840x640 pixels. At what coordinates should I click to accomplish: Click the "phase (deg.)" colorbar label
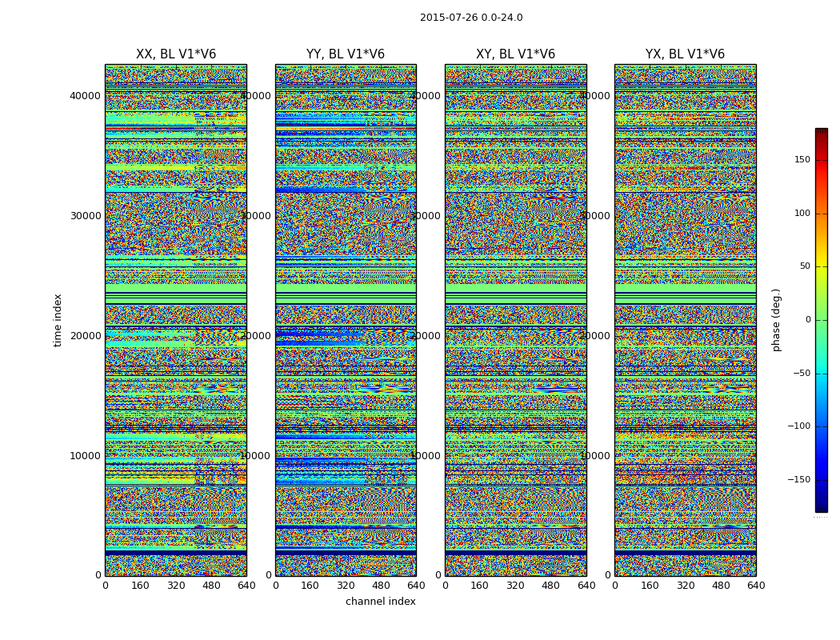[777, 320]
